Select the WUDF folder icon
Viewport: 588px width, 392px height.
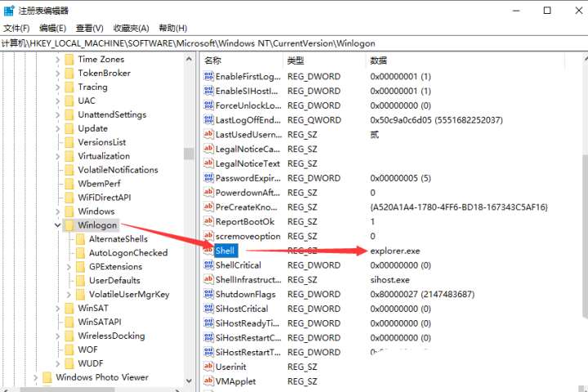pyautogui.click(x=69, y=363)
